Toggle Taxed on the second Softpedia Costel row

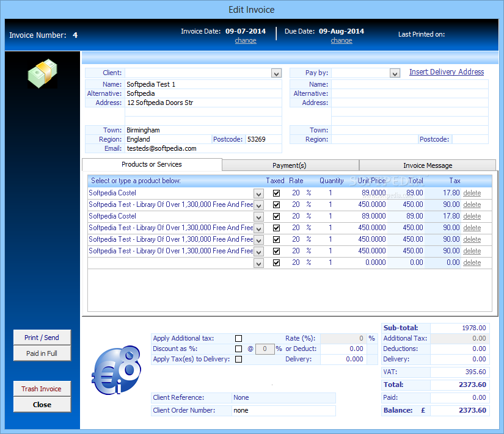[276, 216]
